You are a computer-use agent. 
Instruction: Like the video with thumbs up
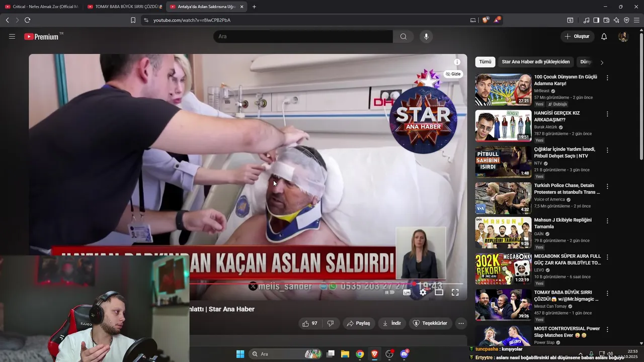[310, 323]
